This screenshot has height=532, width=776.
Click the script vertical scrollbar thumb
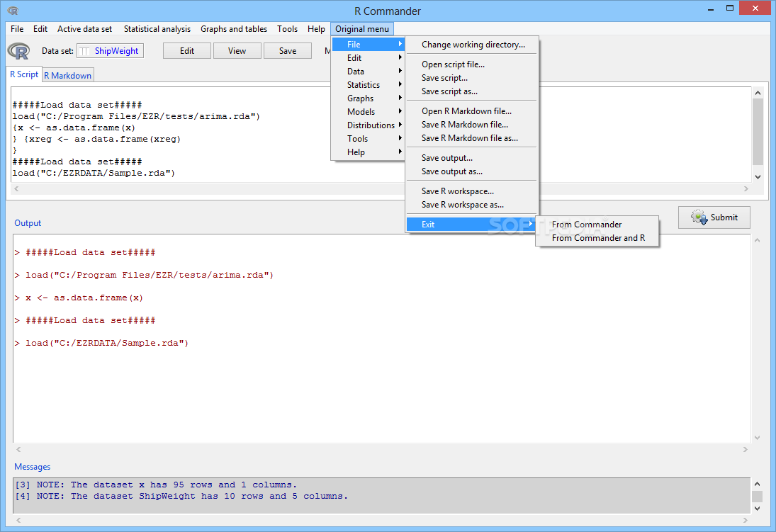point(757,131)
